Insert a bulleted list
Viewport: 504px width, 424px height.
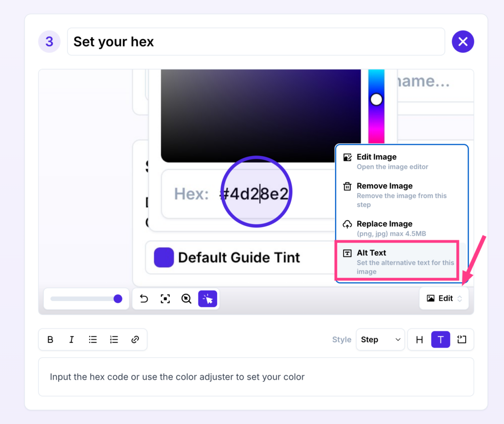click(93, 339)
